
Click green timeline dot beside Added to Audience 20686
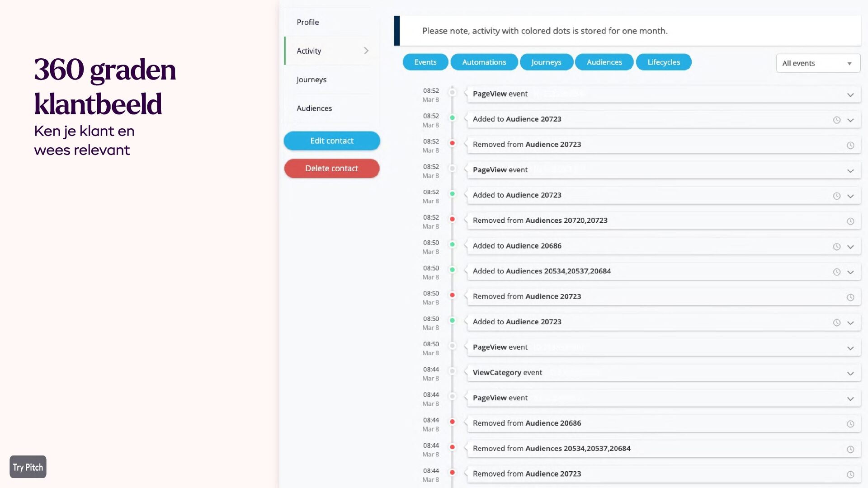point(452,244)
